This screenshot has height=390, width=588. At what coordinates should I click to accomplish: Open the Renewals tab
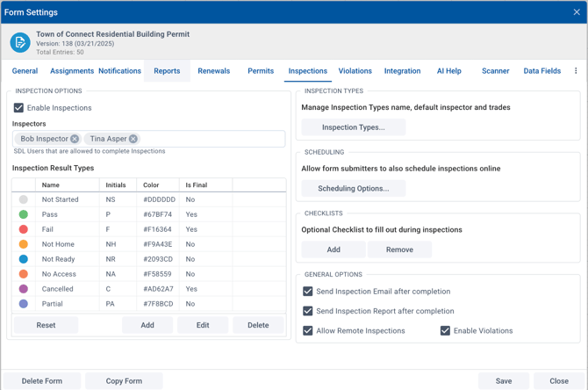[x=213, y=71]
